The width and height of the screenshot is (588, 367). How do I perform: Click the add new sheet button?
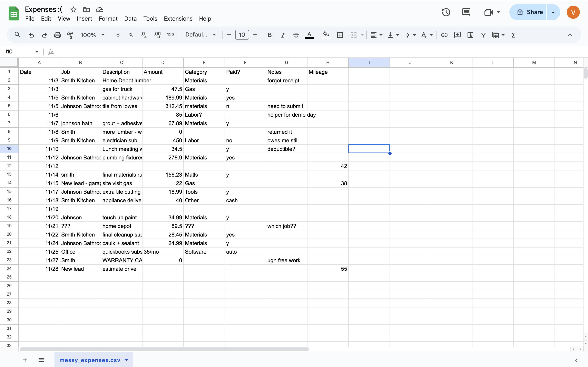(x=25, y=360)
